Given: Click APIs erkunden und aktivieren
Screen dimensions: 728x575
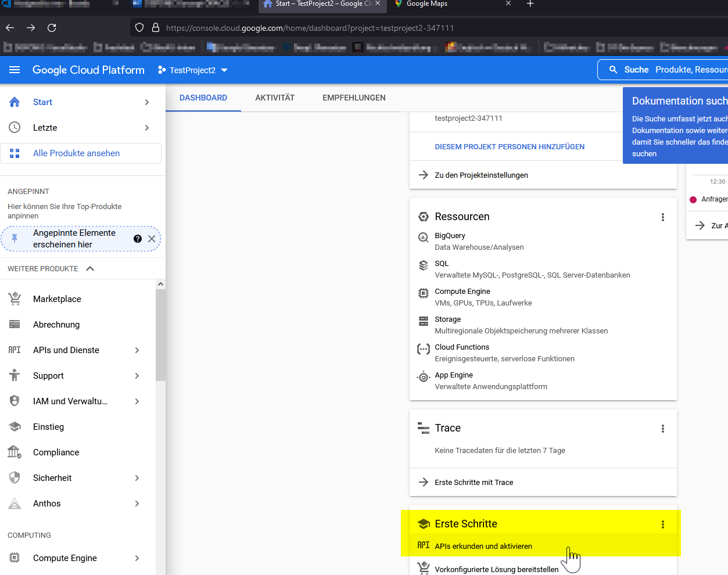Looking at the screenshot, I should coord(483,547).
